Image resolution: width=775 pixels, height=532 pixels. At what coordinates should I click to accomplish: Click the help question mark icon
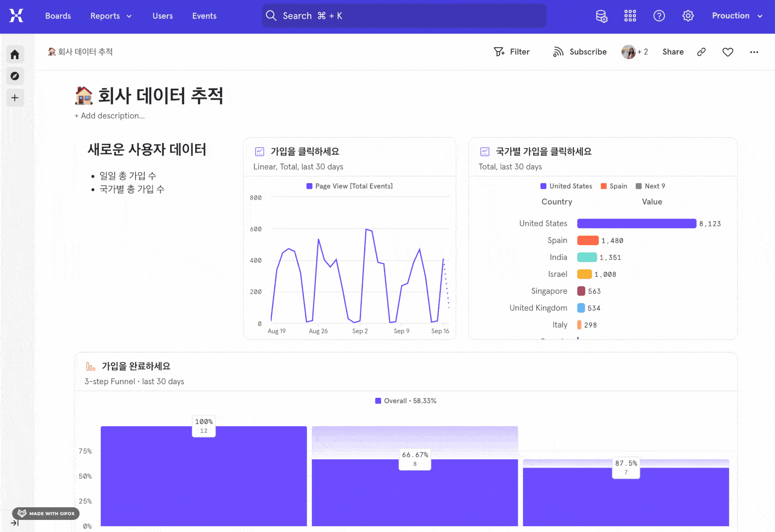659,16
